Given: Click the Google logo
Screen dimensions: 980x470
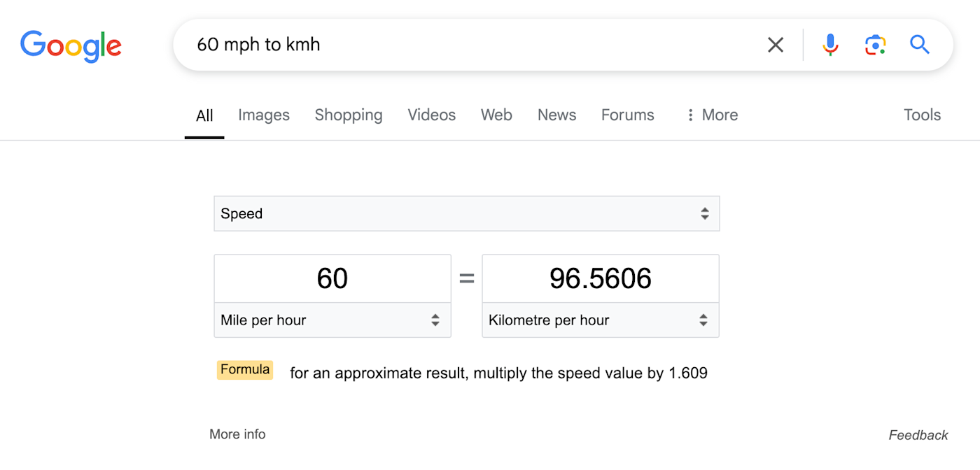Looking at the screenshot, I should [x=71, y=46].
